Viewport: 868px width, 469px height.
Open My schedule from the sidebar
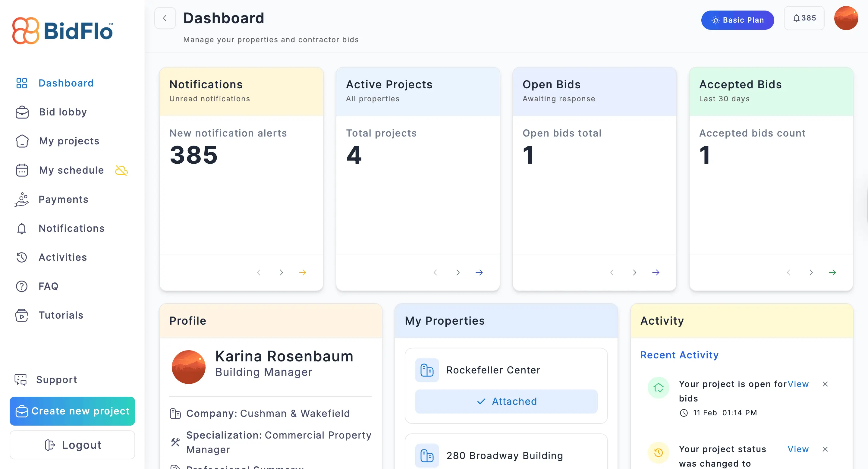(71, 170)
